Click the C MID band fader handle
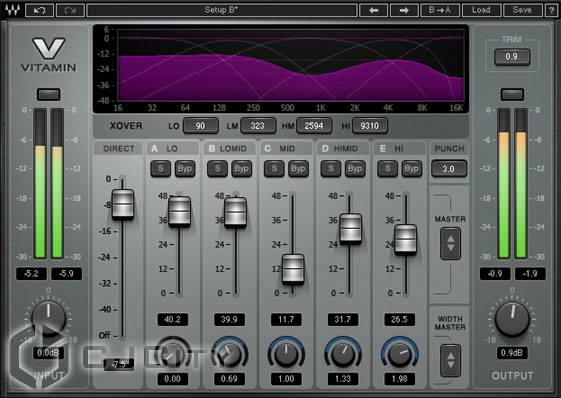561x398 pixels. coord(293,269)
